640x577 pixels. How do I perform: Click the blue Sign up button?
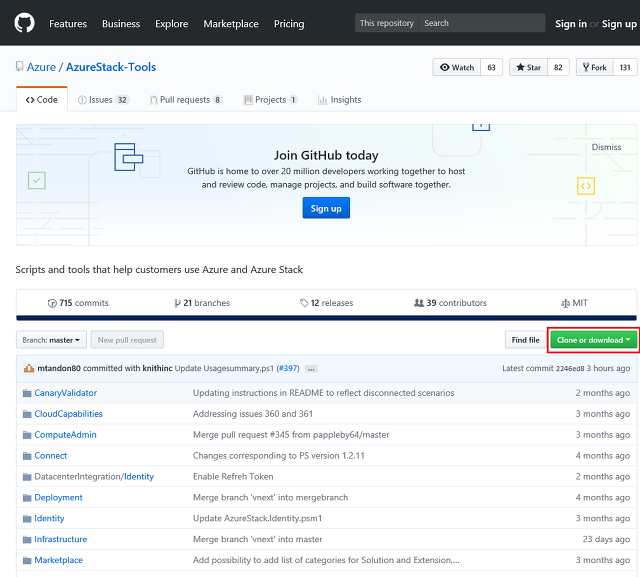(x=326, y=208)
